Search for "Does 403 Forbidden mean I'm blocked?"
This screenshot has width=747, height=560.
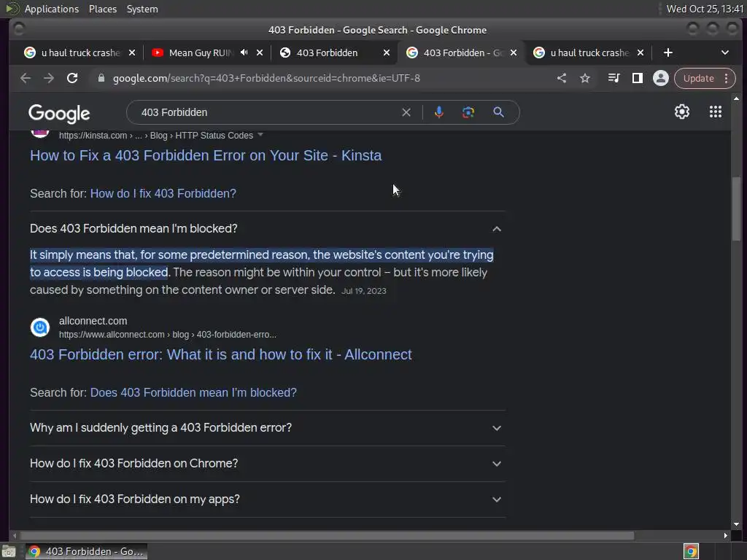[193, 392]
